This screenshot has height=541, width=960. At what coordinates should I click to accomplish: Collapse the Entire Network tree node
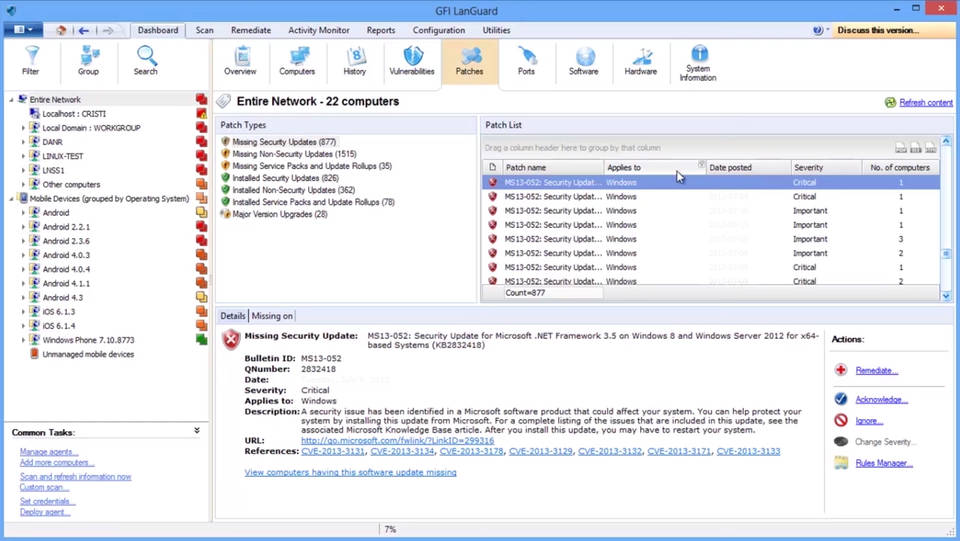pyautogui.click(x=11, y=100)
